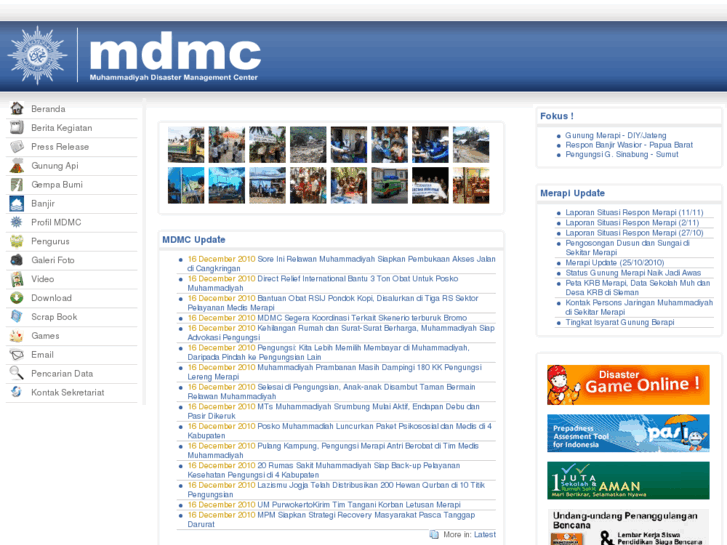The image size is (727, 545).
Task: Open gallery thumbnail with white banner at night
Action: click(x=430, y=186)
